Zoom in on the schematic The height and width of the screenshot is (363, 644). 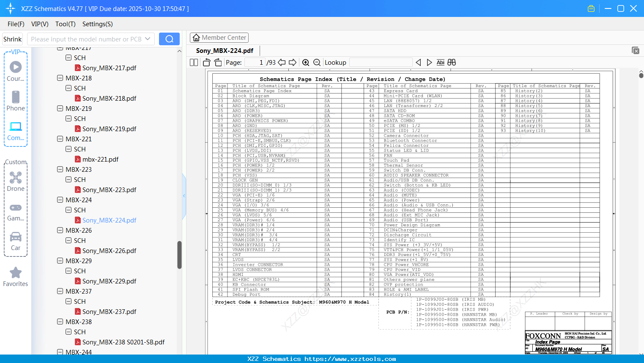306,63
